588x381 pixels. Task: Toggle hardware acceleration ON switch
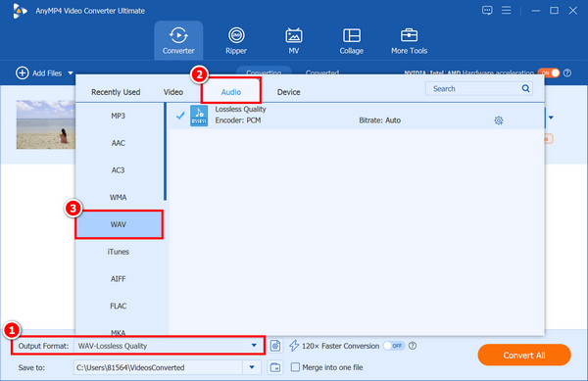[x=549, y=73]
